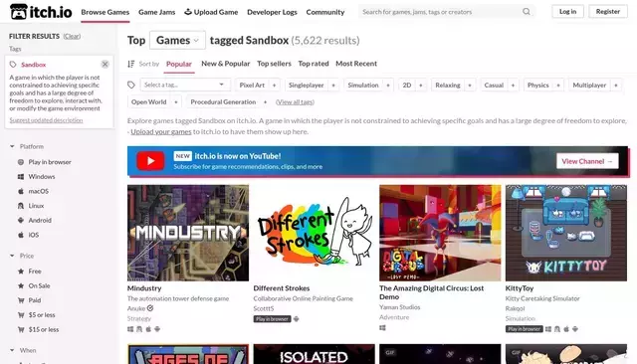Open the KittyToy game thumbnail
This screenshot has height=364, width=637.
pyautogui.click(x=566, y=233)
